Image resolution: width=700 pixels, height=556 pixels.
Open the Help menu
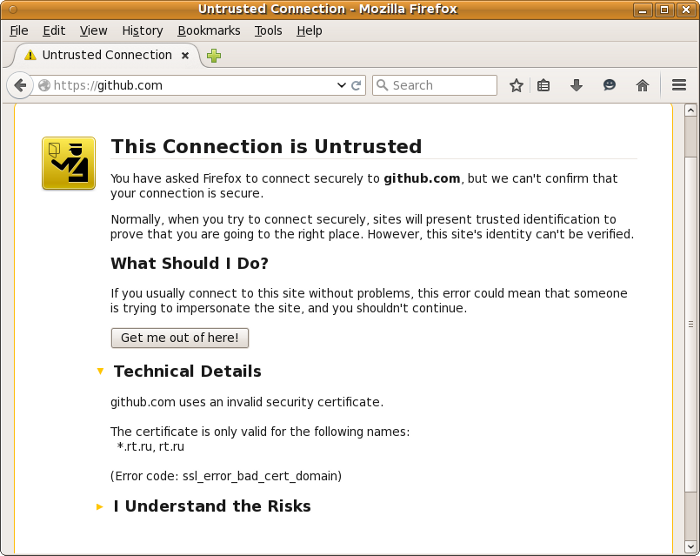pos(309,30)
